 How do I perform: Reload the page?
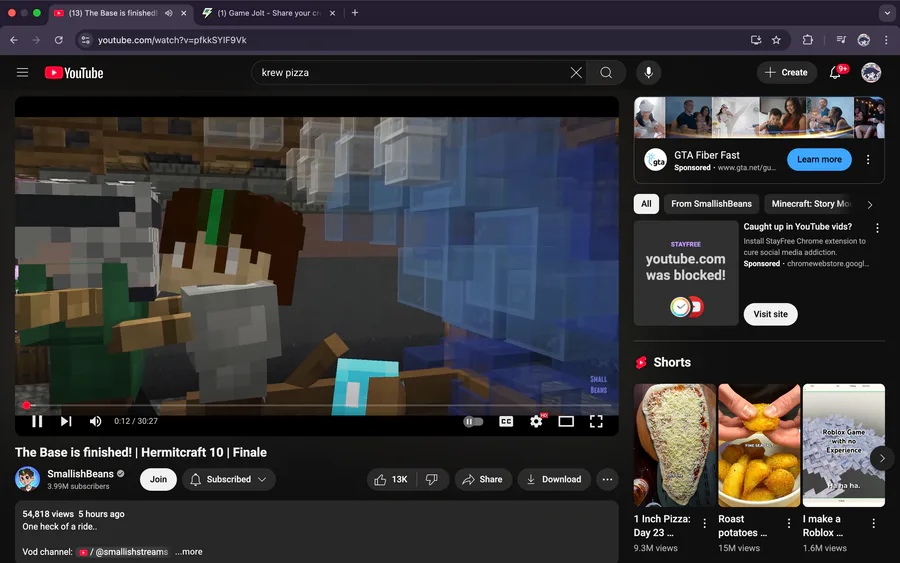pyautogui.click(x=59, y=40)
